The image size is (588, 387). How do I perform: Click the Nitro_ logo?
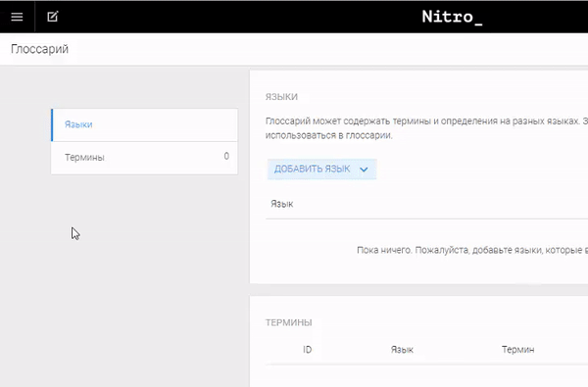[452, 17]
